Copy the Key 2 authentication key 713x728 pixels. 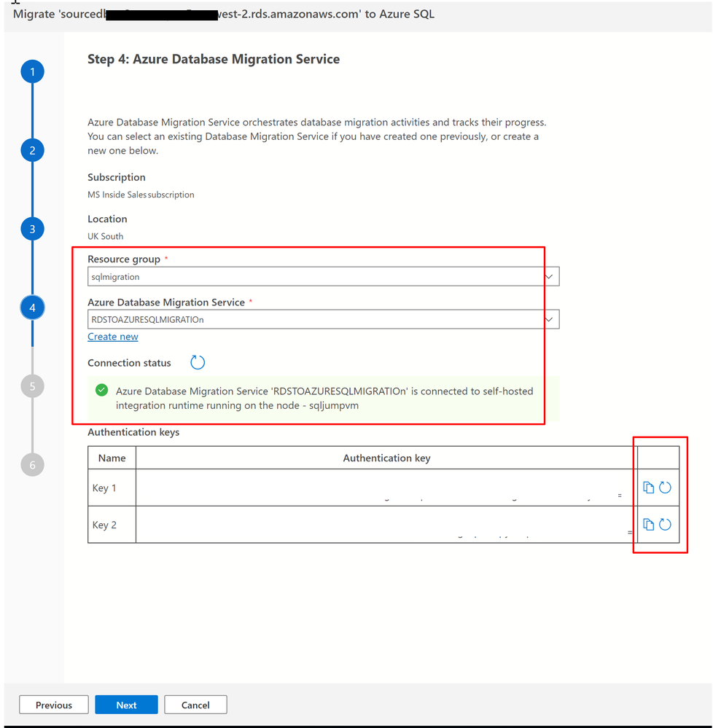pyautogui.click(x=648, y=525)
